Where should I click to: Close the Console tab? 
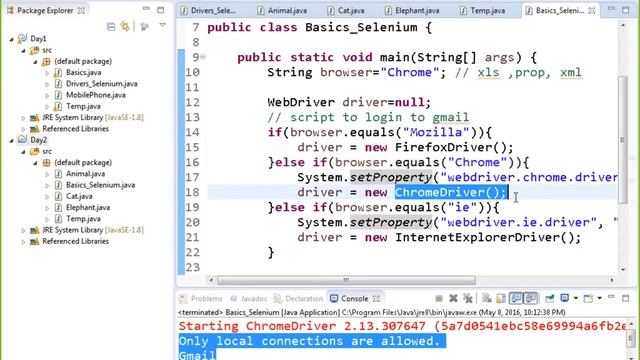(x=376, y=299)
